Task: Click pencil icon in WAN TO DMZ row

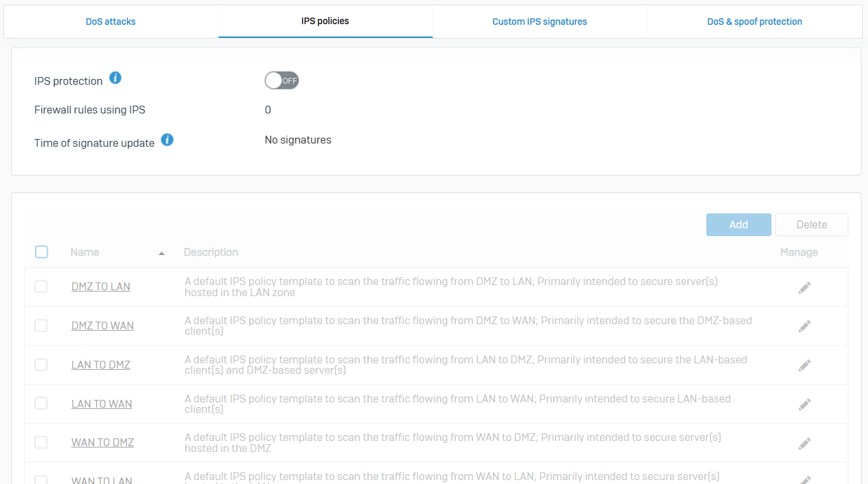Action: (x=805, y=444)
